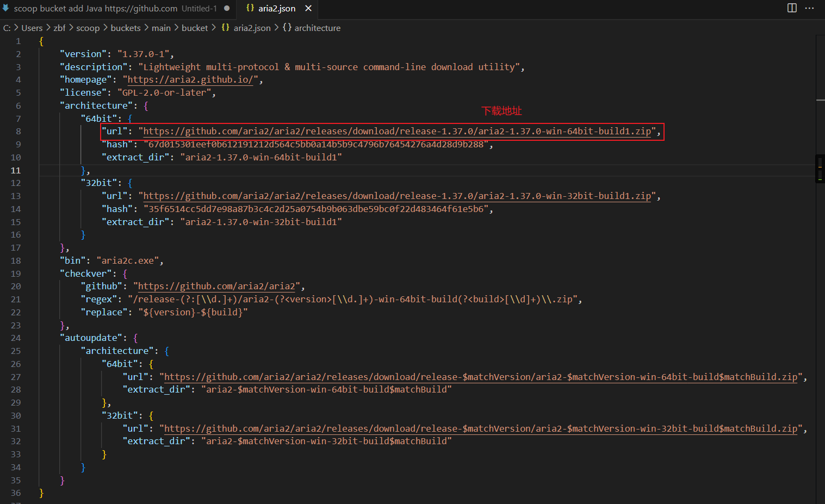Click the opening brace on line 1
This screenshot has height=504, width=825.
pyautogui.click(x=41, y=41)
